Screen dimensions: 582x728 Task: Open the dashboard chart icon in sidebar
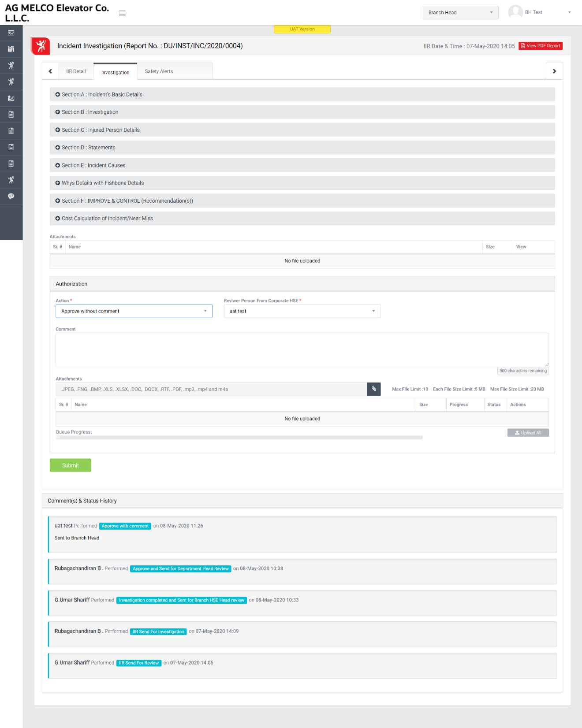point(11,33)
